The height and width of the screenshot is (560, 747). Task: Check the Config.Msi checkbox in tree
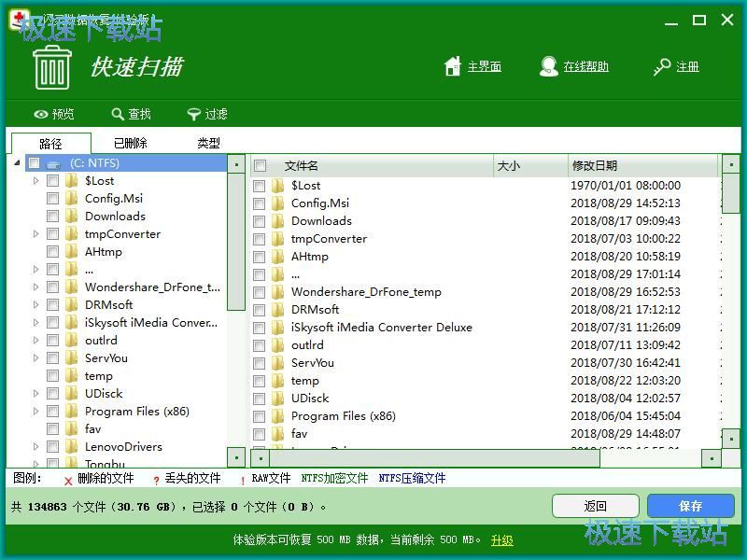tap(53, 199)
